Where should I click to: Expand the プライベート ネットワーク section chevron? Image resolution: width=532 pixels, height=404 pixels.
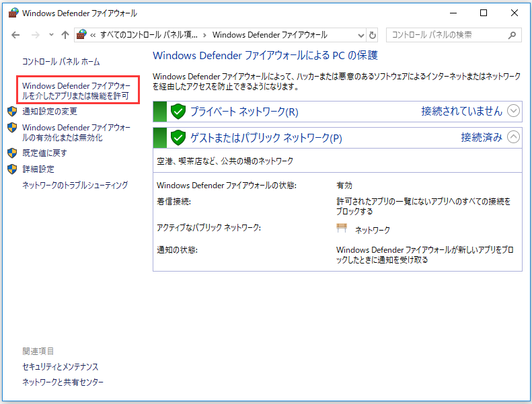[513, 111]
